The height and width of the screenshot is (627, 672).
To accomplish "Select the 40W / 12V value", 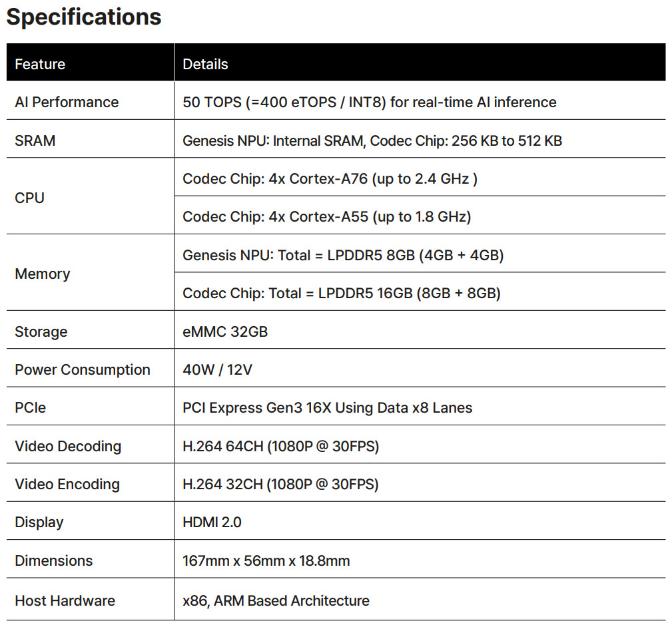I will pos(217,370).
